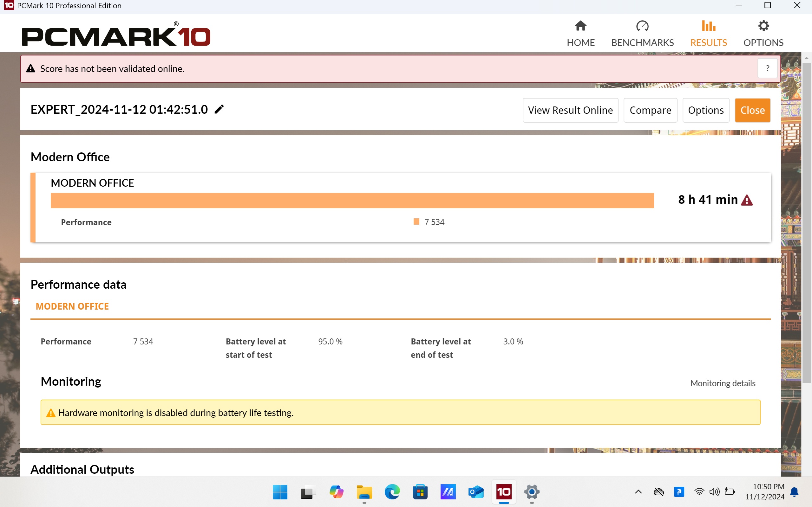Open Monitoring details link
Screen dimensions: 812x507
[723, 383]
